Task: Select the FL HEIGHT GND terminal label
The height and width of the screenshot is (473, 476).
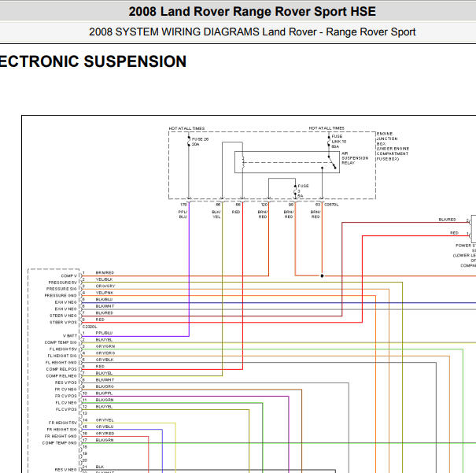Action: [61, 363]
